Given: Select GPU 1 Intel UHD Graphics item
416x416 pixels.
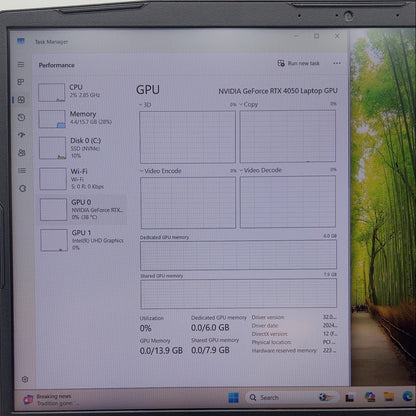Looking at the screenshot, I should point(83,240).
